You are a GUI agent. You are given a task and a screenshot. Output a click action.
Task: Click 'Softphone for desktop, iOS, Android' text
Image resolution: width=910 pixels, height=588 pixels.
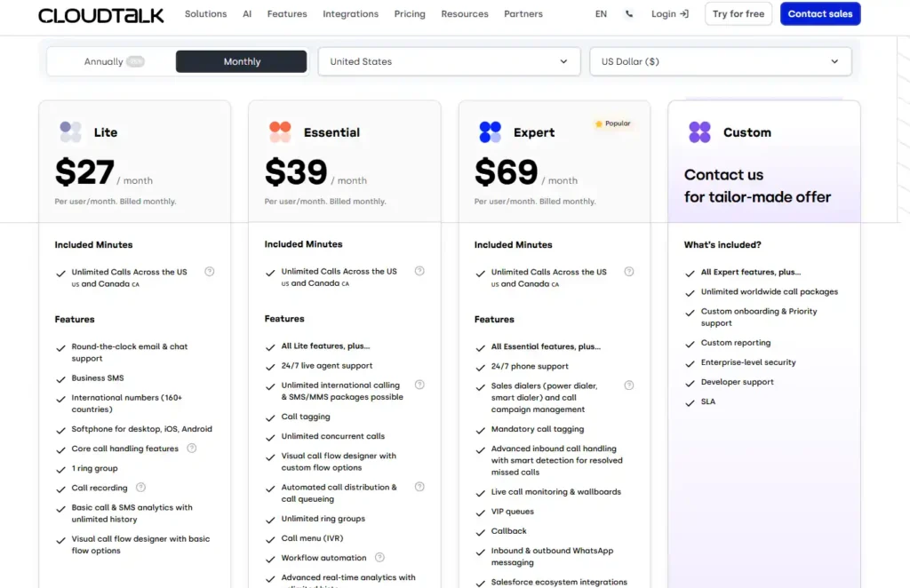141,429
